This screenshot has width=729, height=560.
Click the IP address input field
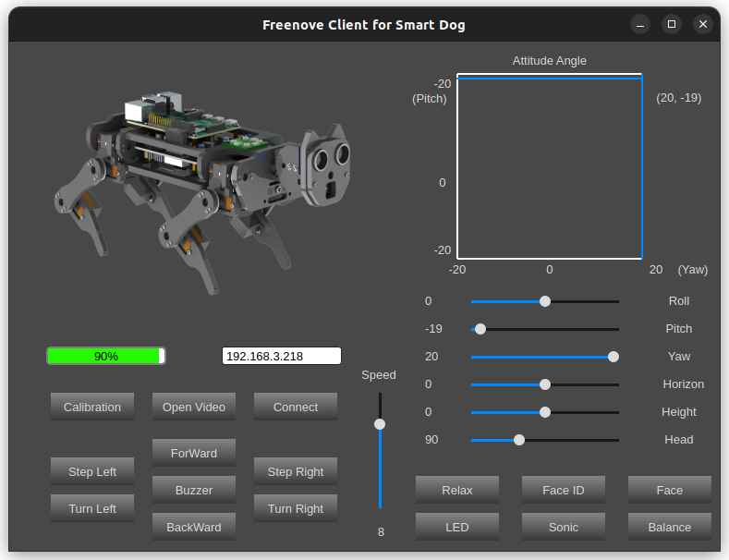coord(282,357)
